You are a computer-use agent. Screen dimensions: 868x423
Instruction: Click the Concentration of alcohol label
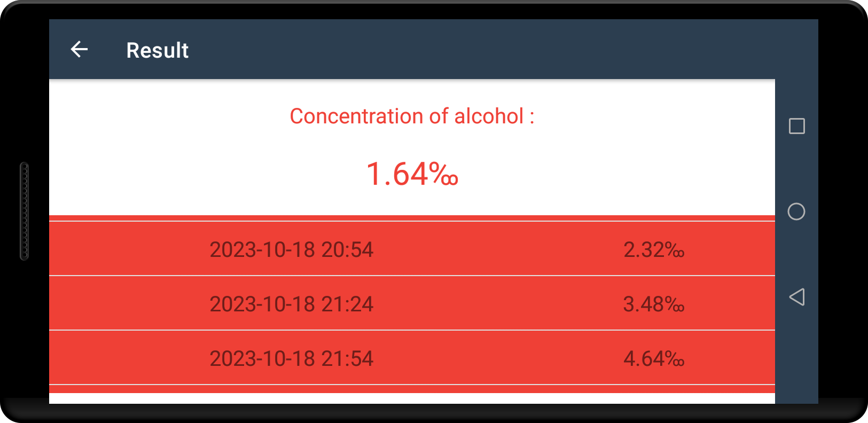pos(412,116)
